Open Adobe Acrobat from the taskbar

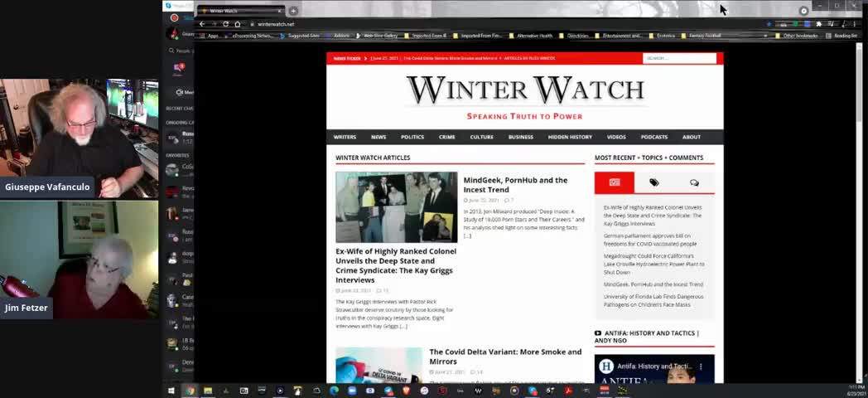pos(568,391)
